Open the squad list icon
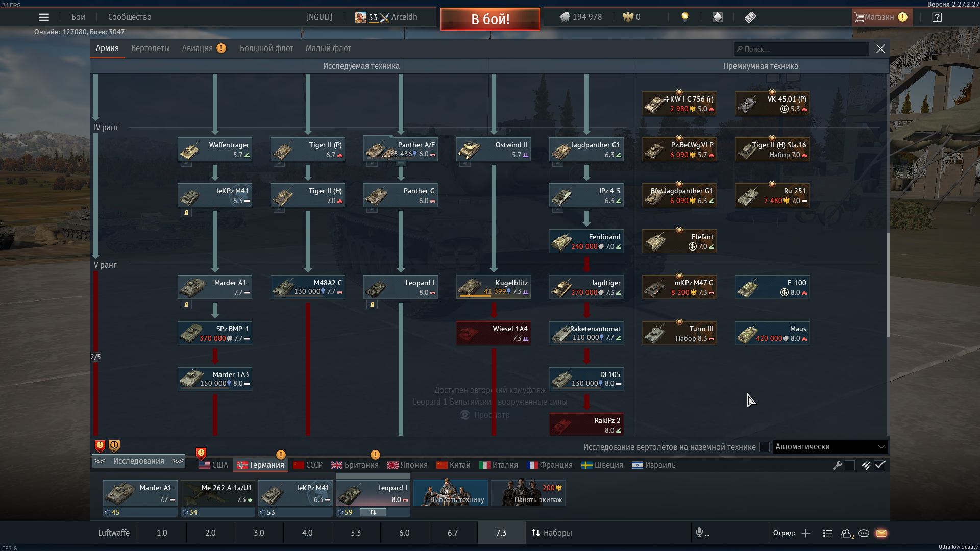 coord(828,533)
